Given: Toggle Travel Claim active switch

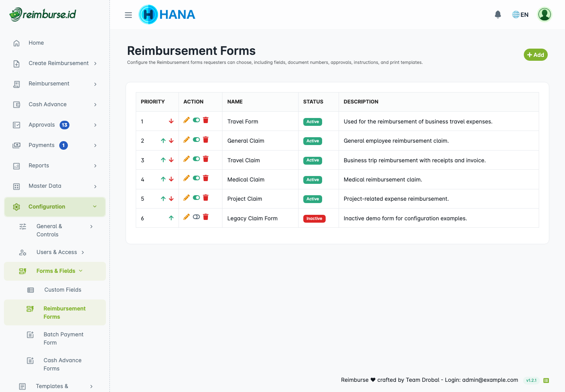Looking at the screenshot, I should [197, 159].
